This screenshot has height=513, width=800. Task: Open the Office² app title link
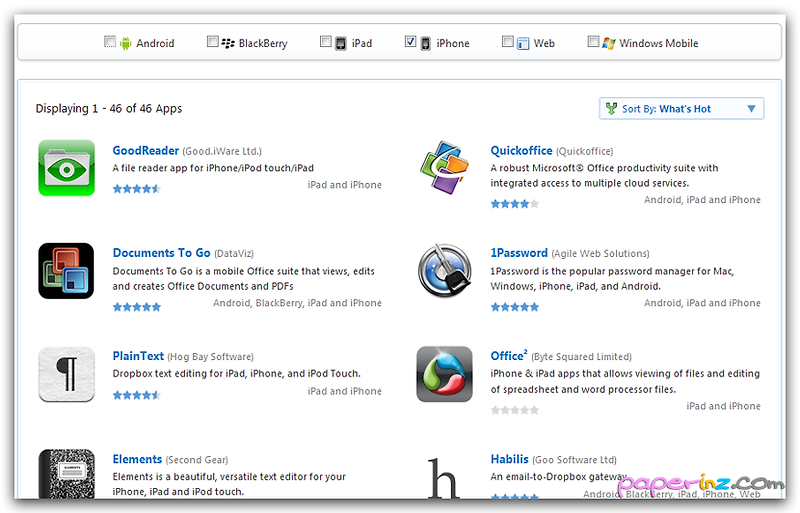pos(509,355)
